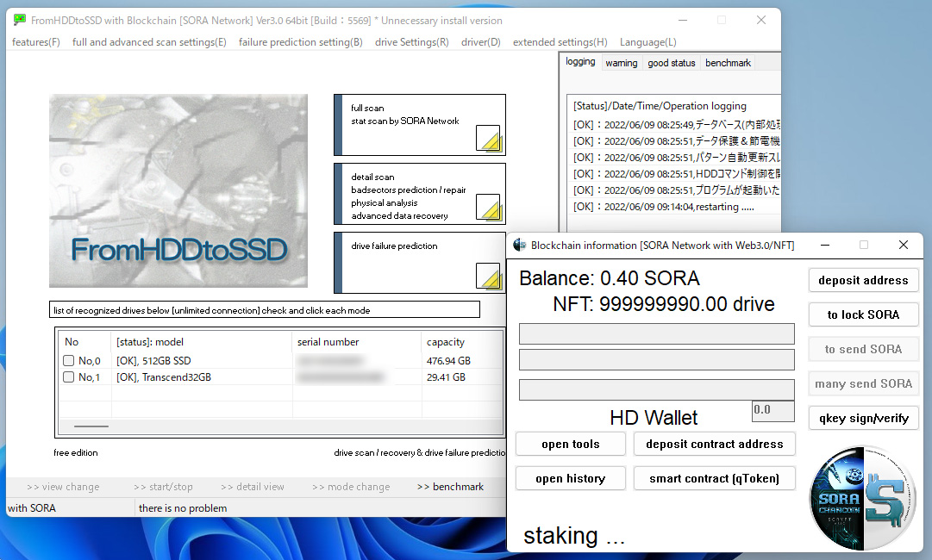Viewport: 932px width, 560px height.
Task: Click the [status]: model column header
Action: pos(202,342)
